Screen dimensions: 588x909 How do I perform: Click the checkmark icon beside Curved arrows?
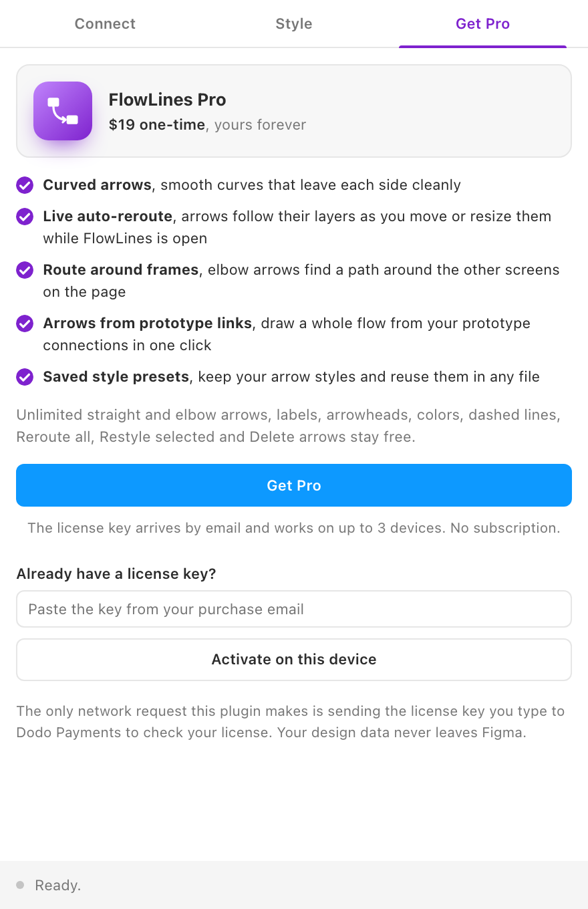point(25,185)
